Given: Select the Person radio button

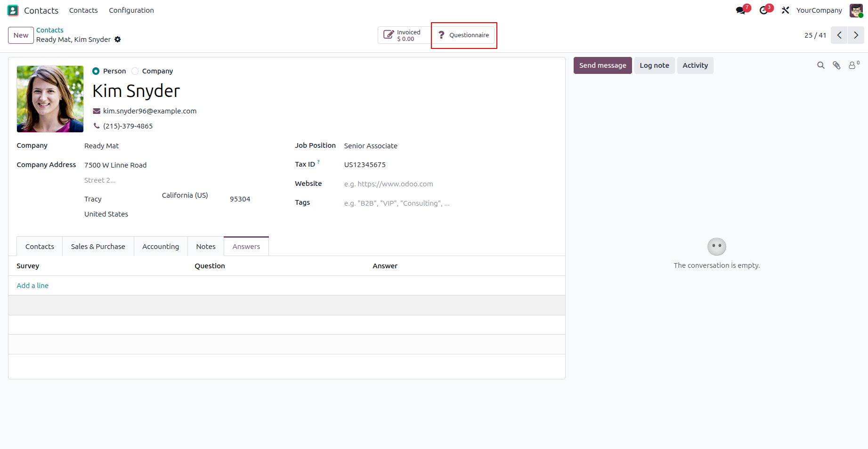Looking at the screenshot, I should point(96,71).
